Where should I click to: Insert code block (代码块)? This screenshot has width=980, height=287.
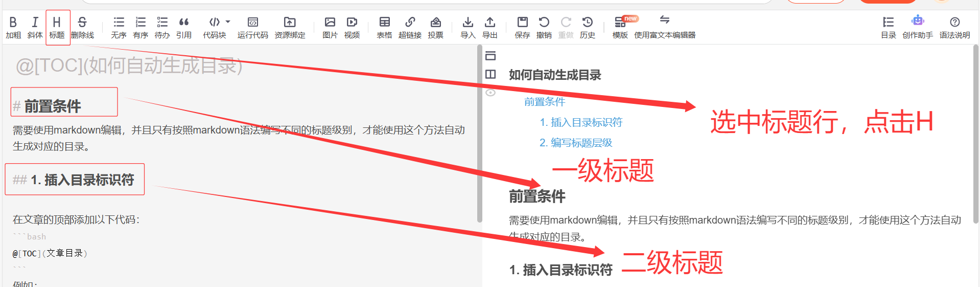(x=215, y=28)
